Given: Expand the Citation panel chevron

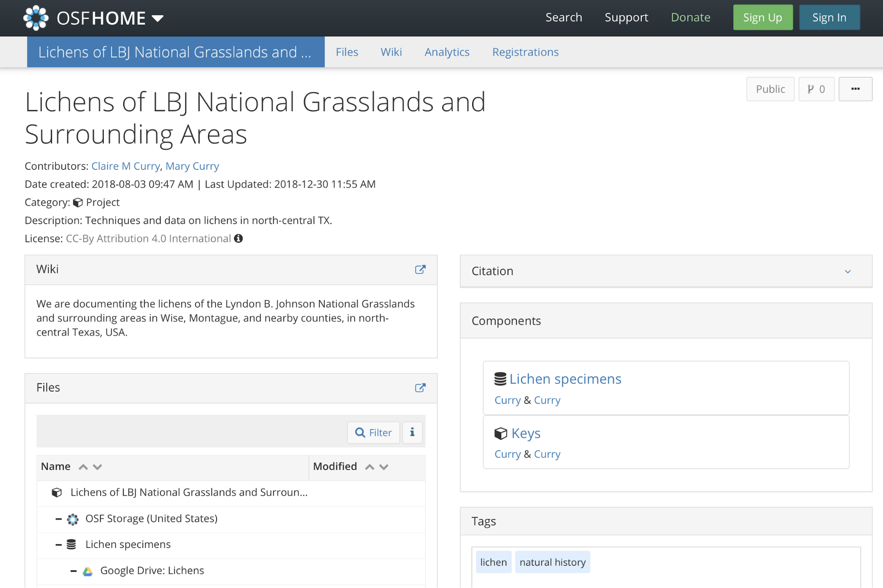Looking at the screenshot, I should click(847, 271).
